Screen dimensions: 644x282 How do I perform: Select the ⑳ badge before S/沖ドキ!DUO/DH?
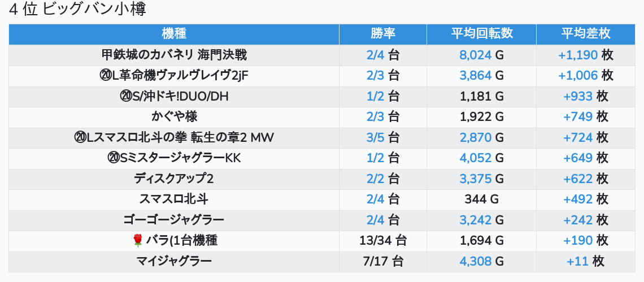pyautogui.click(x=125, y=97)
